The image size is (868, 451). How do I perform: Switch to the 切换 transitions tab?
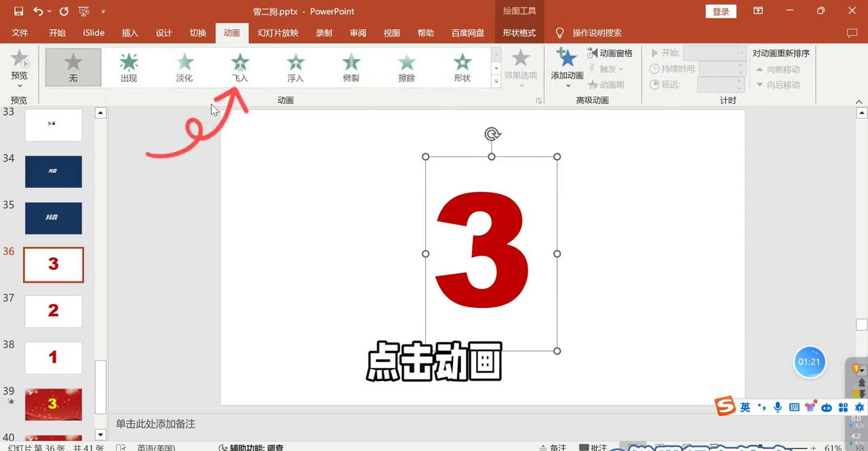197,33
